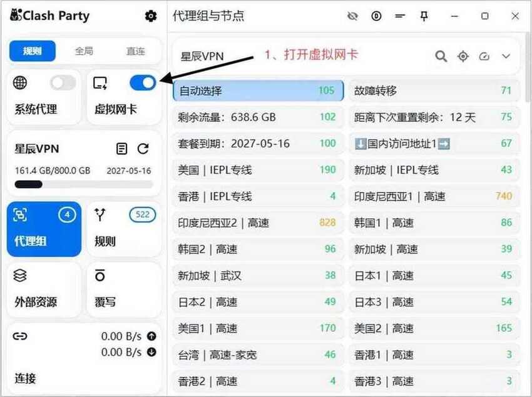Click the 4 badge on 代理组
This screenshot has width=532, height=397.
point(67,214)
